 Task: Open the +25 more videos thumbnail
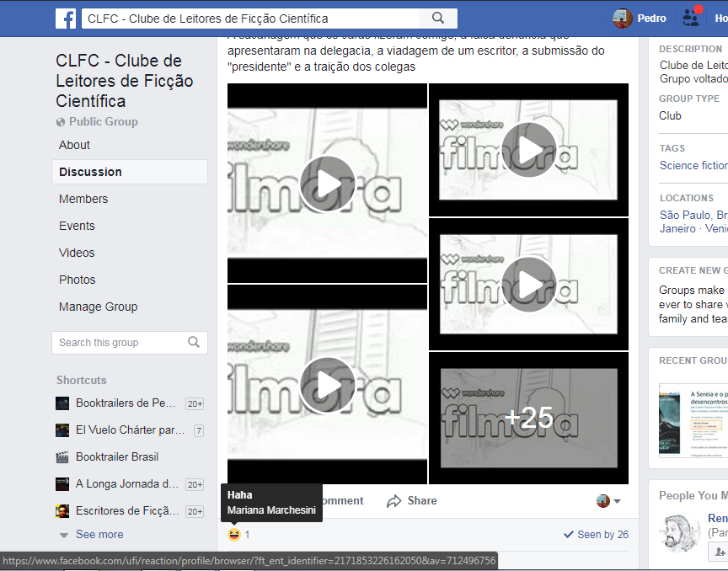click(529, 418)
